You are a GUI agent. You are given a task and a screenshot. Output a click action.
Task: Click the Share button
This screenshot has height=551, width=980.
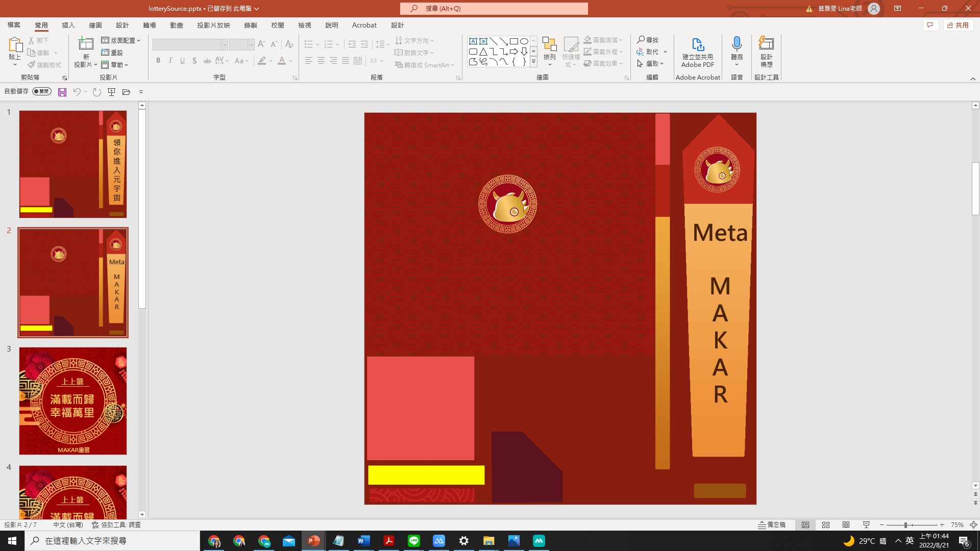click(958, 26)
